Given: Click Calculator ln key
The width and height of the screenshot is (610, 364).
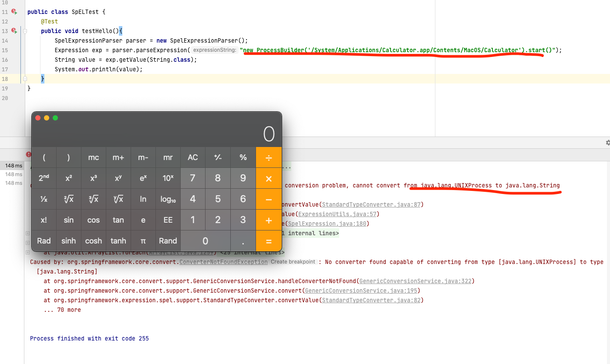Looking at the screenshot, I should pyautogui.click(x=143, y=199).
